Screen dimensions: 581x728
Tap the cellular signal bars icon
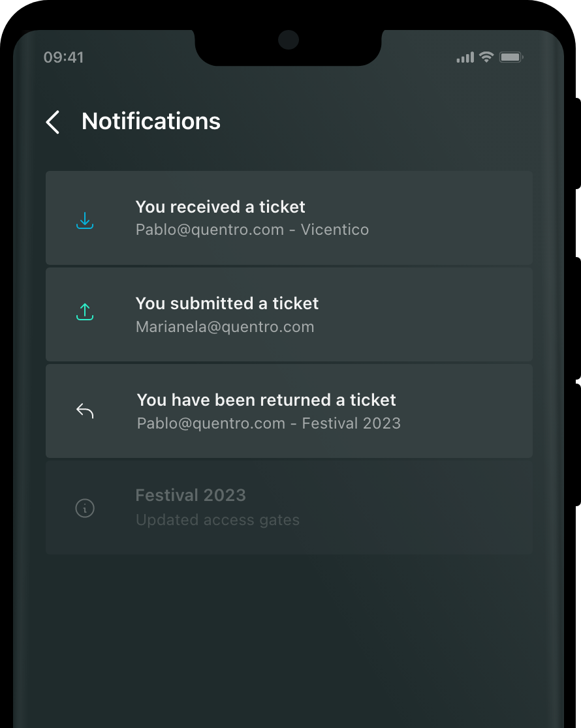(465, 57)
